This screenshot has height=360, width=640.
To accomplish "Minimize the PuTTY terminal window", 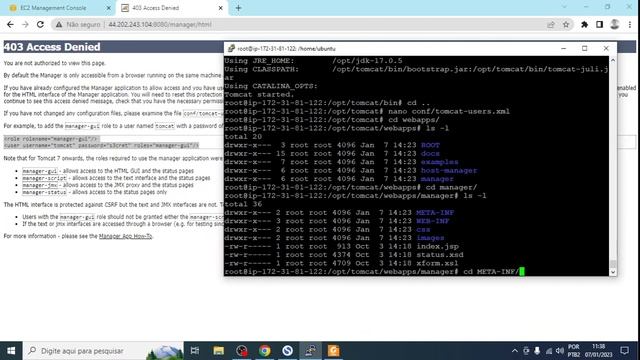I will (x=564, y=48).
